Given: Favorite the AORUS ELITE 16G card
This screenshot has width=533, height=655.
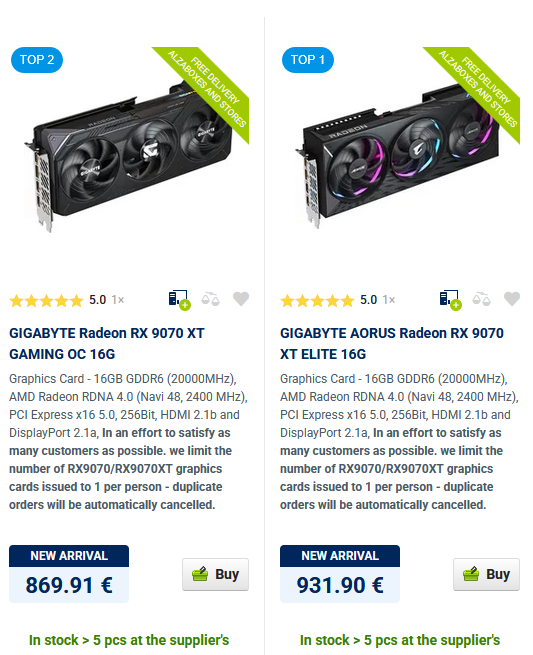Looking at the screenshot, I should click(512, 299).
